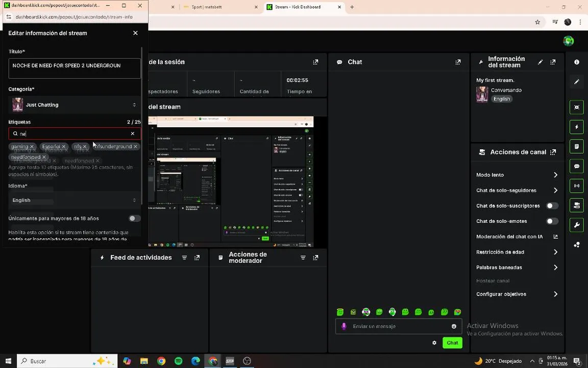Remove the gaming tag
The image size is (588, 368).
32,147
